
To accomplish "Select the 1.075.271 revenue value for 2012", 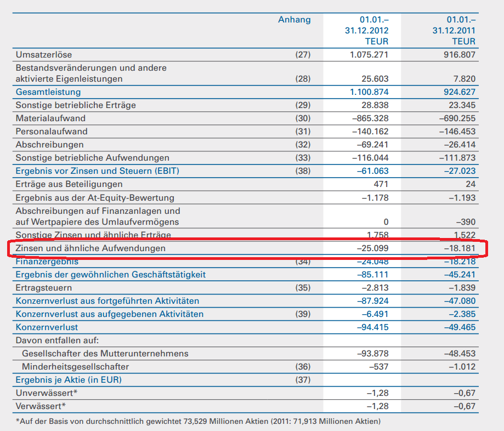I will 369,55.
